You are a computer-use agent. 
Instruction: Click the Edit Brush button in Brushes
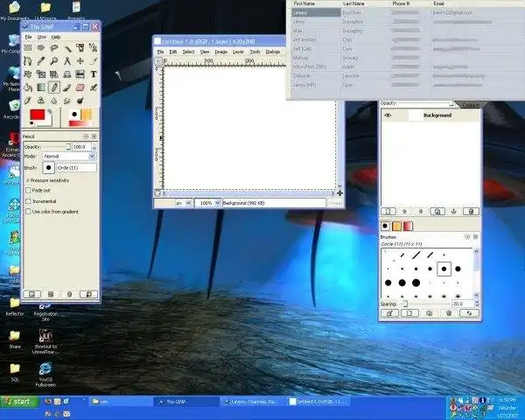point(389,313)
